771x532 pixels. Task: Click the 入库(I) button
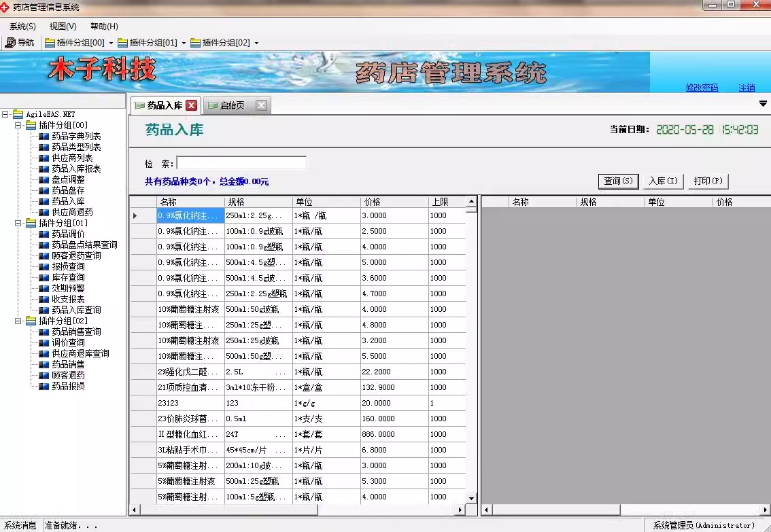click(664, 181)
